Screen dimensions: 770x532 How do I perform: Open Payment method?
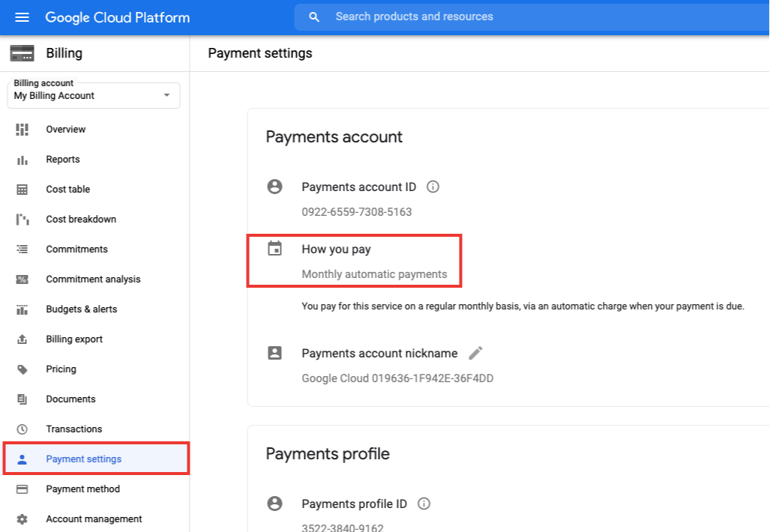coord(83,489)
